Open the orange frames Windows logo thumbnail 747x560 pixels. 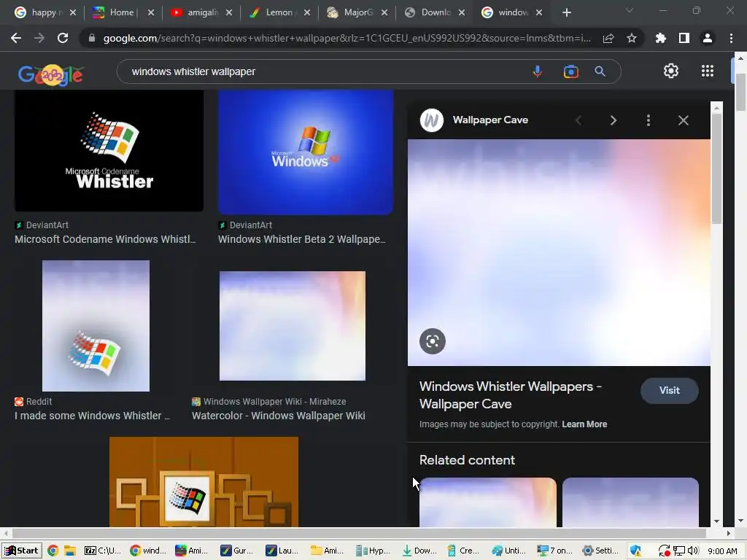(204, 481)
